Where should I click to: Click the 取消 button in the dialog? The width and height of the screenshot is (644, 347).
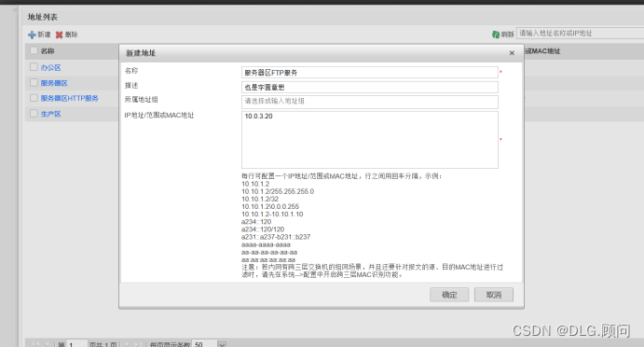click(x=494, y=295)
